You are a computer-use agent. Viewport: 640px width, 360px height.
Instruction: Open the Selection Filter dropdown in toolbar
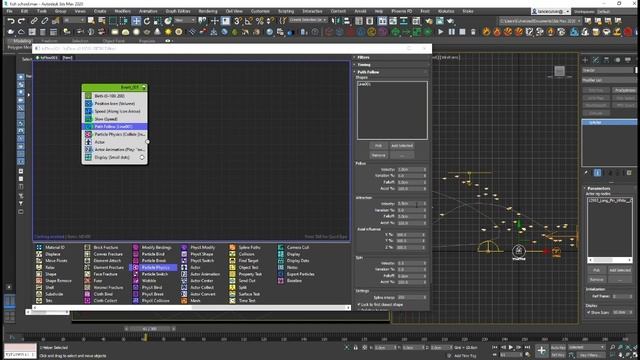tap(74, 20)
